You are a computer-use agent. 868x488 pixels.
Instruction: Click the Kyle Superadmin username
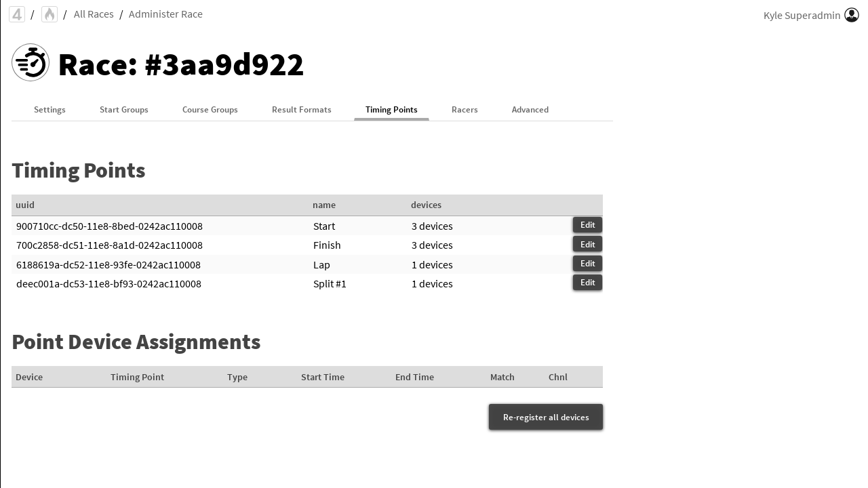pos(802,16)
